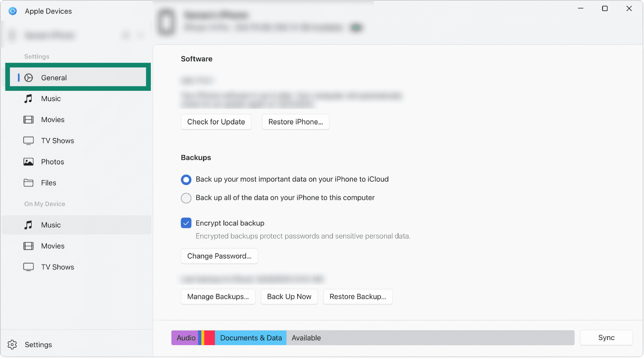
Task: Click the Music note icon under Settings
Action: click(28, 99)
